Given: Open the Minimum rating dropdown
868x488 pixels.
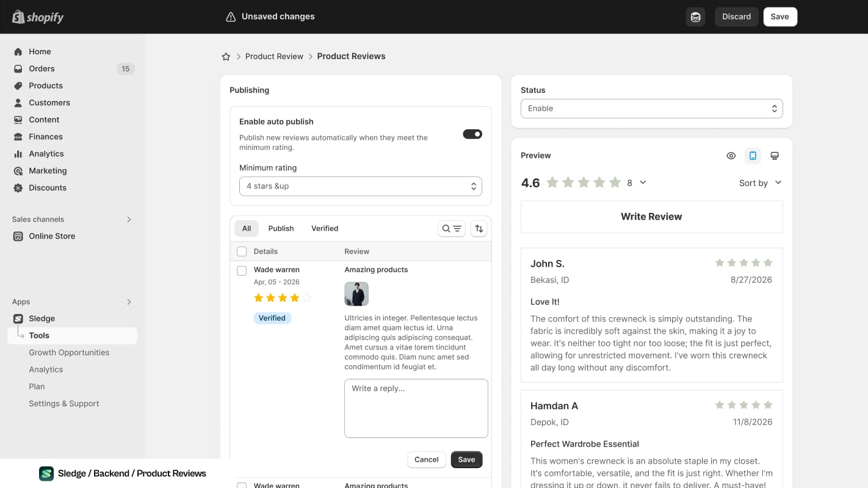Looking at the screenshot, I should (x=361, y=187).
